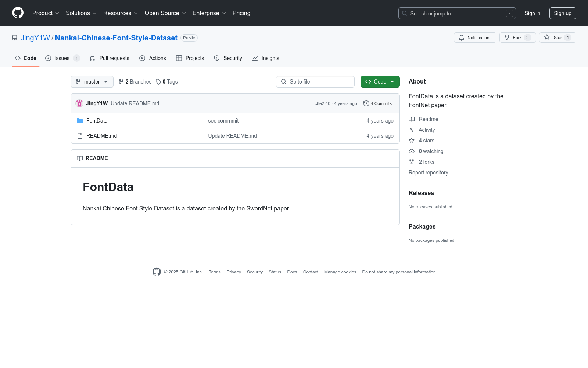
Task: Open the Pull requests tab
Action: [x=110, y=58]
